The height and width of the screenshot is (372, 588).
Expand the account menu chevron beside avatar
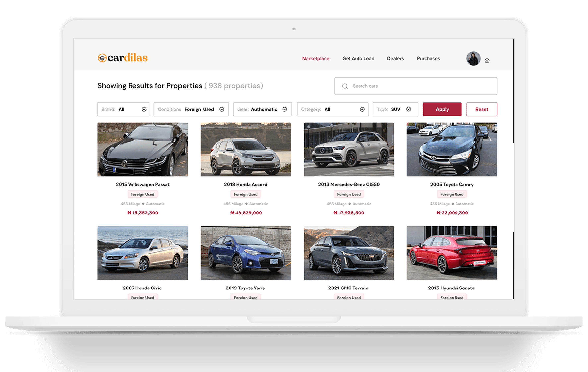point(487,61)
